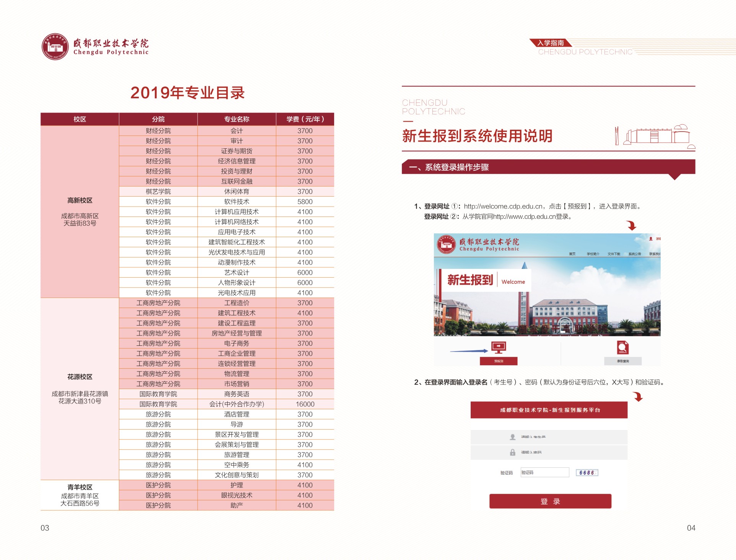Click the page number 03
The image size is (736, 560).
(x=45, y=528)
